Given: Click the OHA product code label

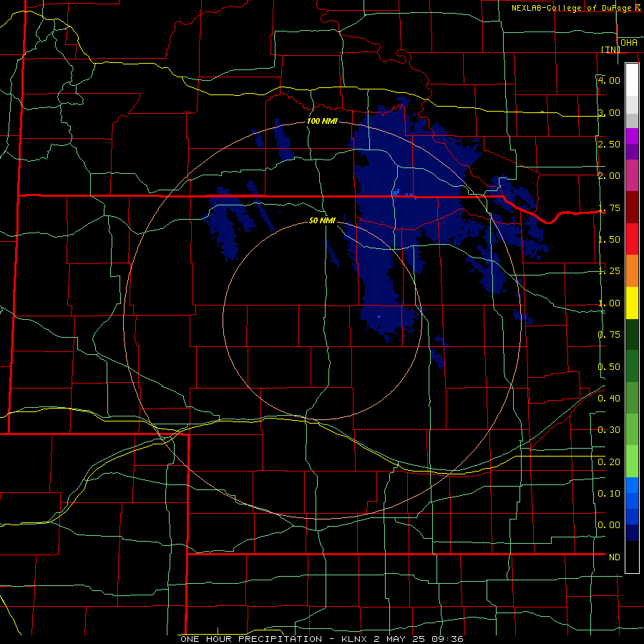Looking at the screenshot, I should coord(629,43).
